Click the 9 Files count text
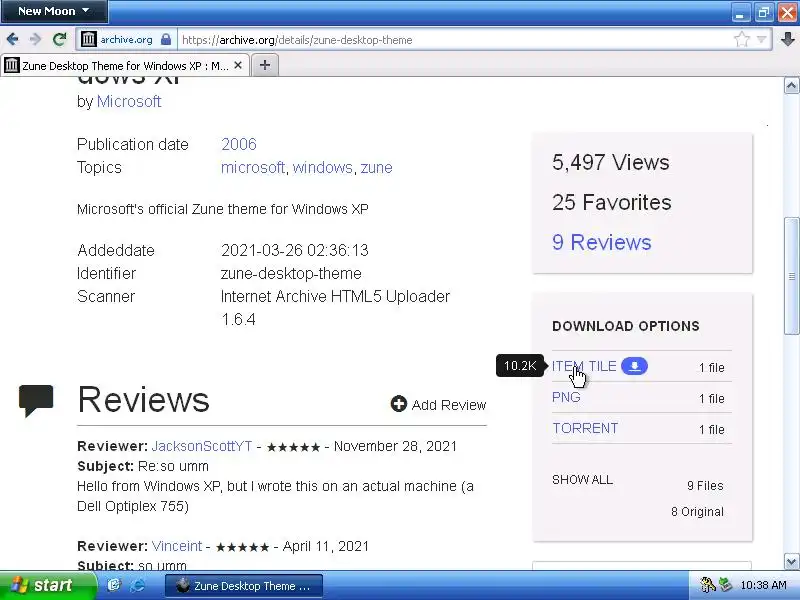This screenshot has height=600, width=800. tap(705, 486)
